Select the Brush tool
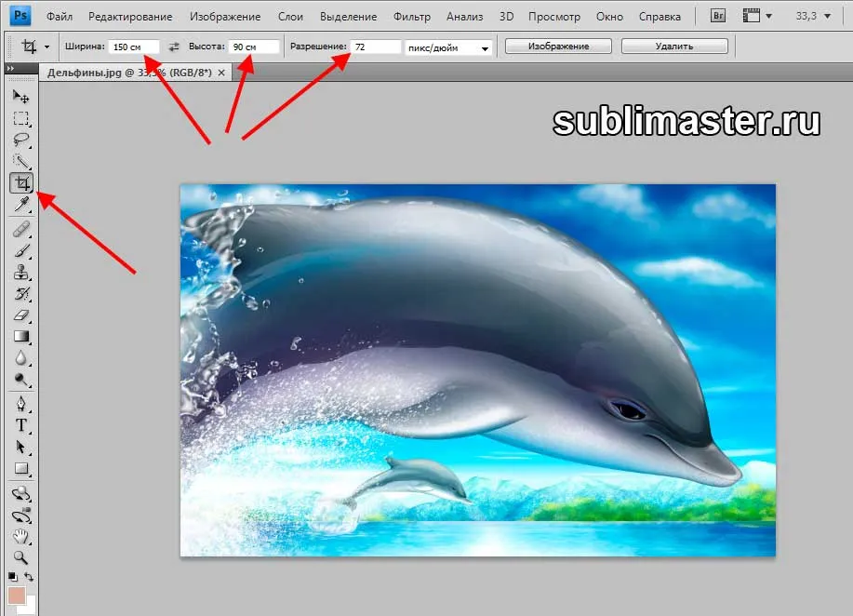Image resolution: width=853 pixels, height=616 pixels. pyautogui.click(x=20, y=251)
